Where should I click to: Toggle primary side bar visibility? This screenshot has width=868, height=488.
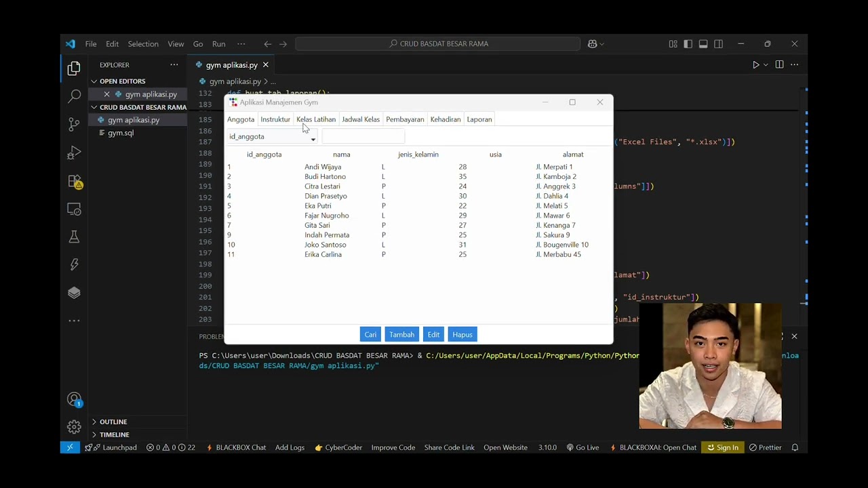688,44
